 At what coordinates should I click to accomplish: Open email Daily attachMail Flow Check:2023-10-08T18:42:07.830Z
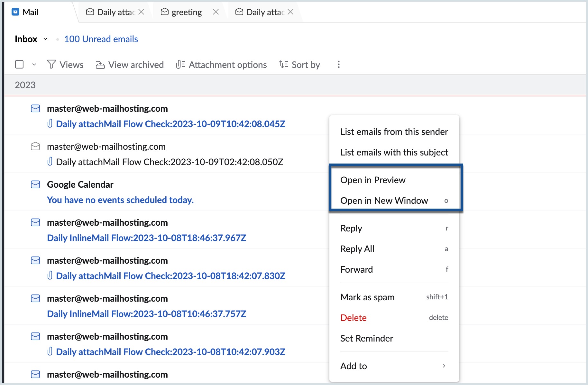[x=170, y=276]
